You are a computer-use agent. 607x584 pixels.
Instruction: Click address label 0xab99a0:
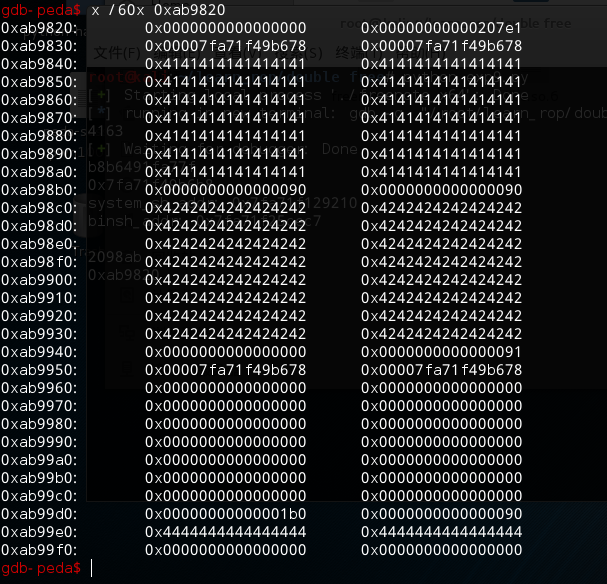[x=39, y=460]
